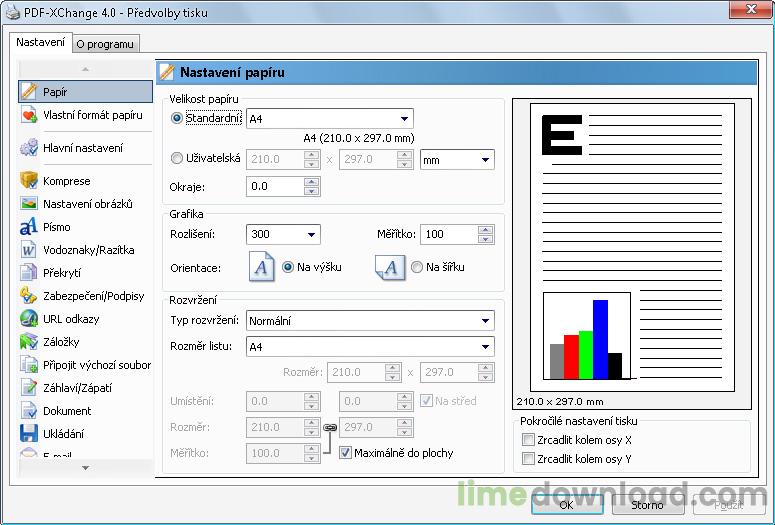Select the Uživatelská paper size radio
Image resolution: width=775 pixels, height=525 pixels.
coord(176,158)
